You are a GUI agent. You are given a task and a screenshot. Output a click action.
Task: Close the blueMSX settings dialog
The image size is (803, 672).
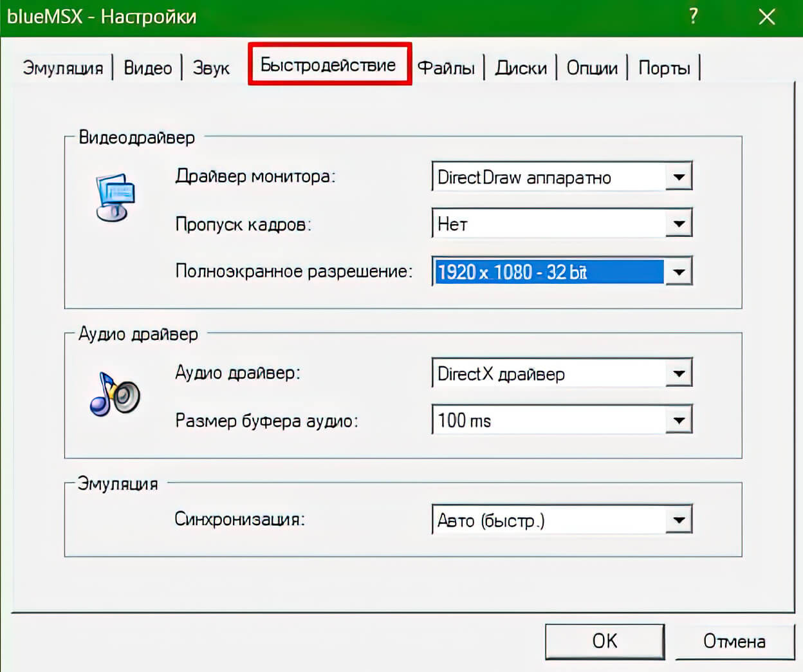coord(766,17)
